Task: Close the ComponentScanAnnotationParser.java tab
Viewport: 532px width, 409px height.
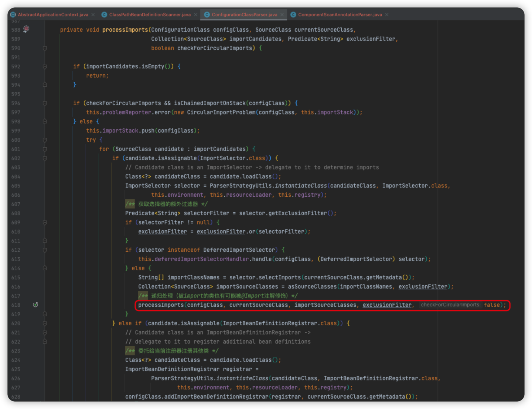Action: pos(387,15)
